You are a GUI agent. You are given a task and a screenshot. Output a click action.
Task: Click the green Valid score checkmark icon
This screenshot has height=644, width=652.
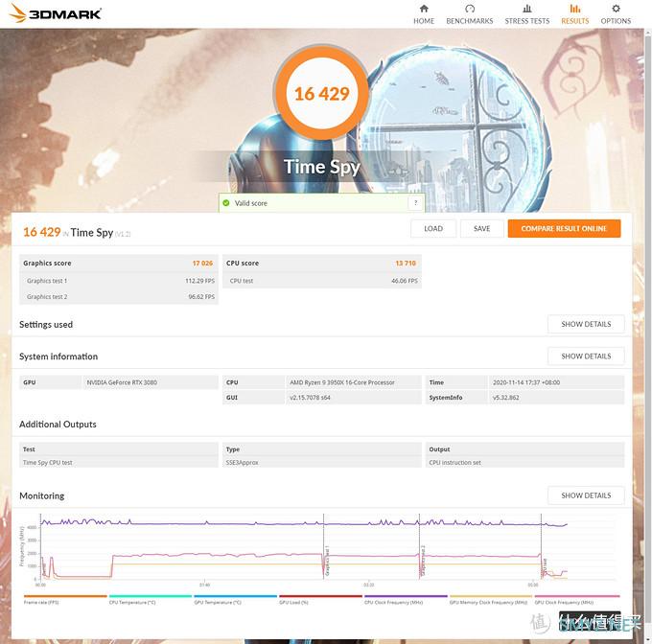click(226, 203)
